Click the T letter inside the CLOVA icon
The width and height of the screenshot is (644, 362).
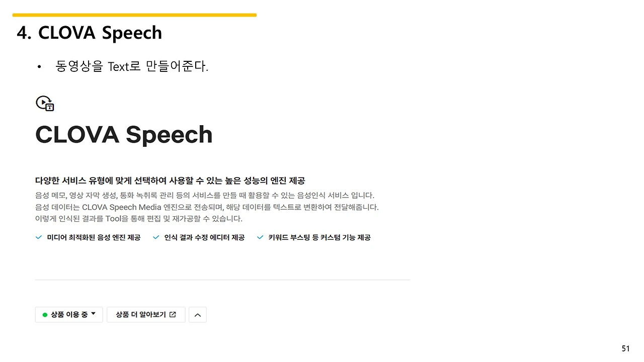pos(49,107)
